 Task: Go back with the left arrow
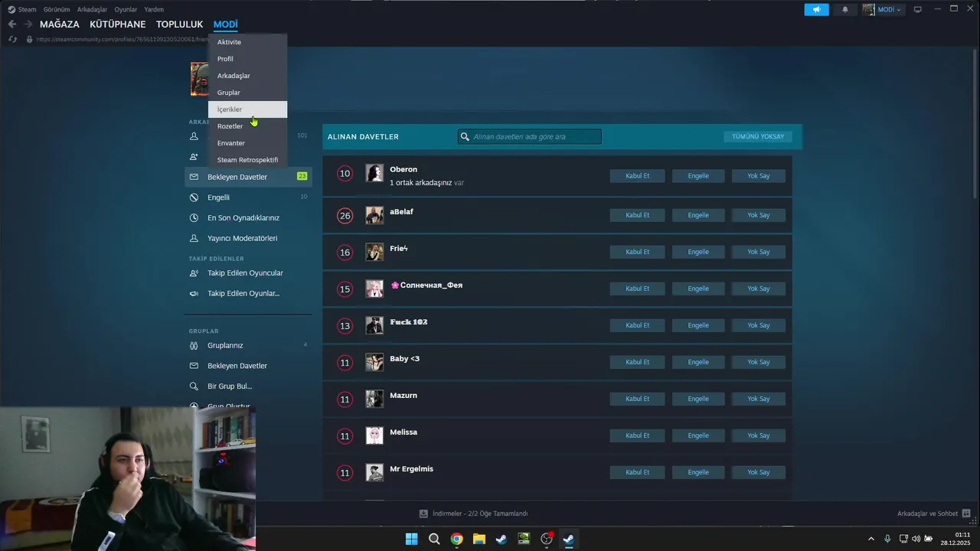pos(12,24)
